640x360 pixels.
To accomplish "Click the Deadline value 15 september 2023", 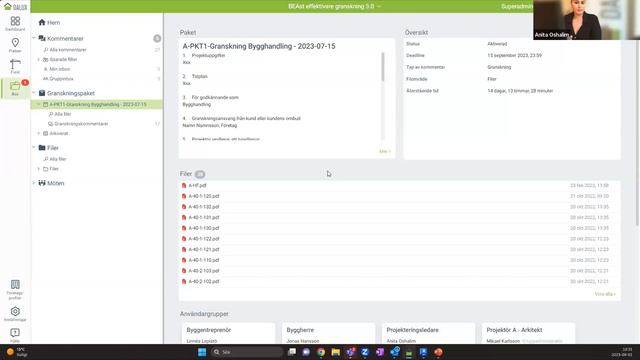I will tap(514, 56).
